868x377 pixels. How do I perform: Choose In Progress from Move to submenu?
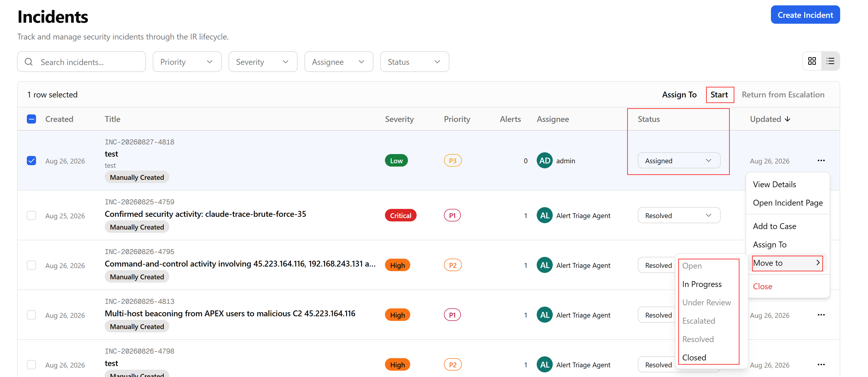[x=702, y=284]
